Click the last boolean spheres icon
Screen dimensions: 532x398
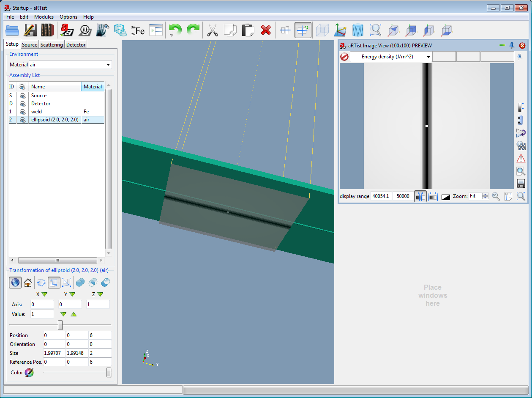(106, 283)
